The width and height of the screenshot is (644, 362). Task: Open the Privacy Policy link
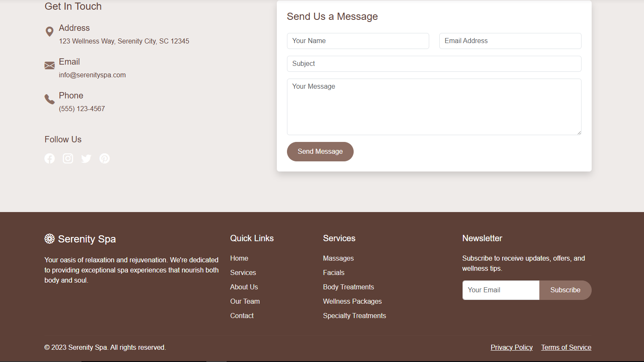pyautogui.click(x=511, y=347)
